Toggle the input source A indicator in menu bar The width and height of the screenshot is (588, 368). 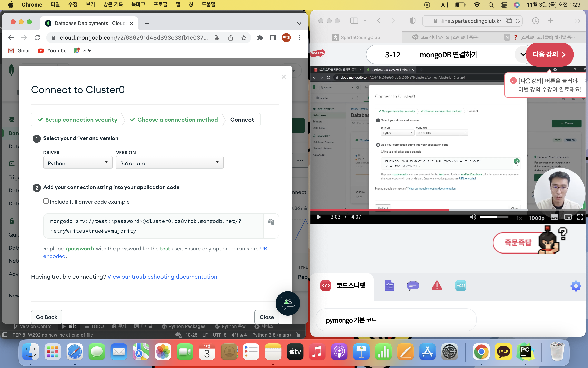443,5
